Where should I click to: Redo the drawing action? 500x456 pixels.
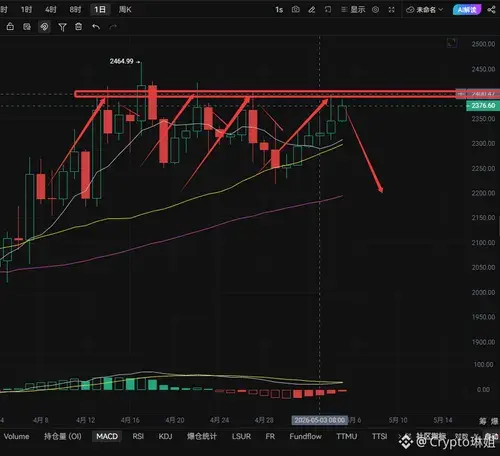point(113,27)
